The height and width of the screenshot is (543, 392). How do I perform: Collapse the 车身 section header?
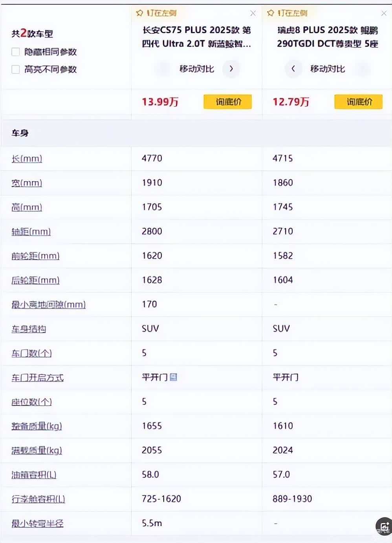(x=20, y=133)
